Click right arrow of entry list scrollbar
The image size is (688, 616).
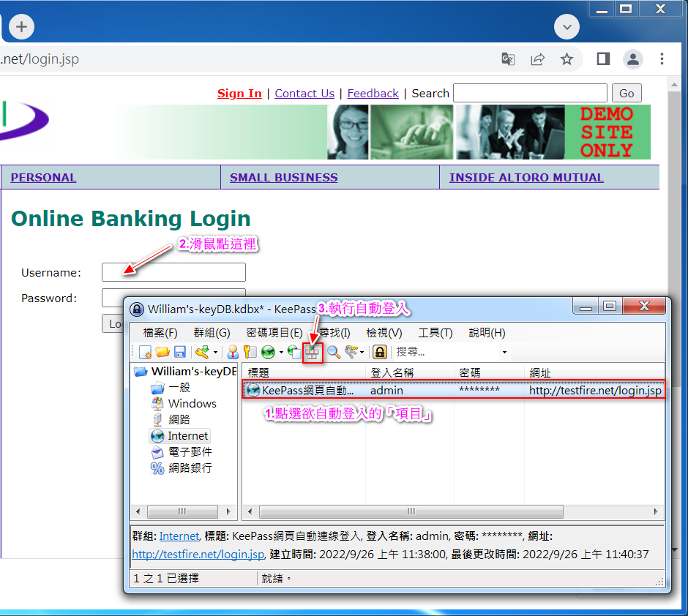pos(656,511)
